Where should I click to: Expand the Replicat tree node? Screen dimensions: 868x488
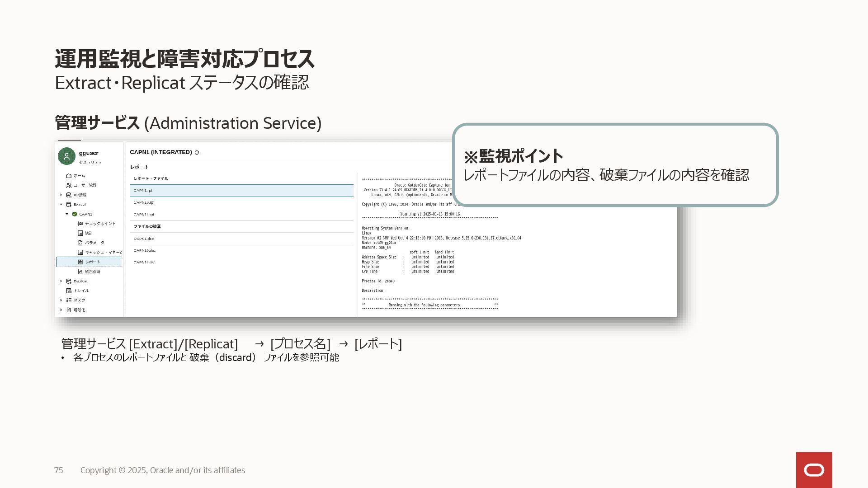pos(61,281)
